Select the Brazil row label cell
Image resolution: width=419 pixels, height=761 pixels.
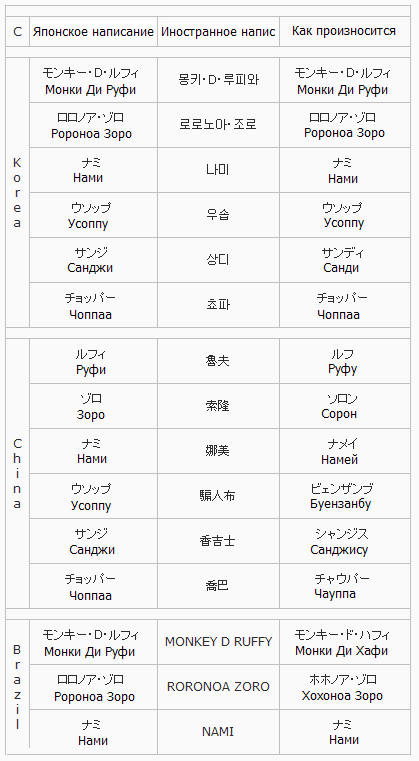[x=17, y=686]
